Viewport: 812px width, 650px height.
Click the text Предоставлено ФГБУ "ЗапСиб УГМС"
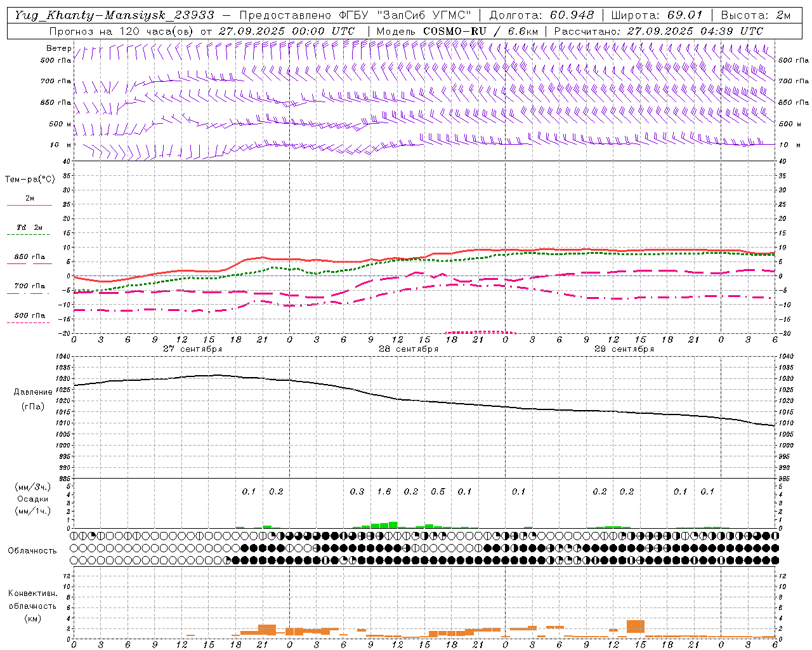click(356, 15)
